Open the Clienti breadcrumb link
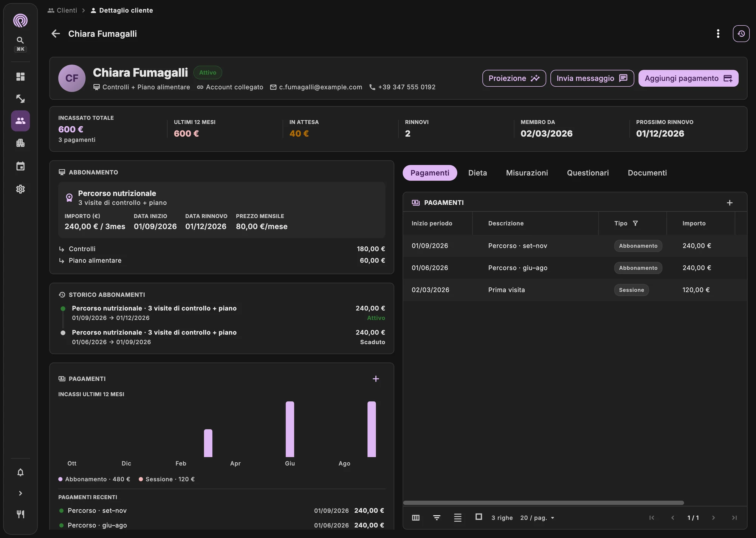756x538 pixels. point(62,10)
